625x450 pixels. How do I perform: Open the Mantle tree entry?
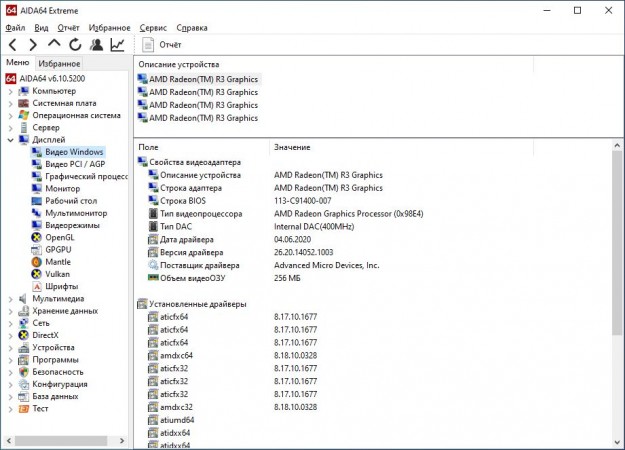(x=58, y=261)
